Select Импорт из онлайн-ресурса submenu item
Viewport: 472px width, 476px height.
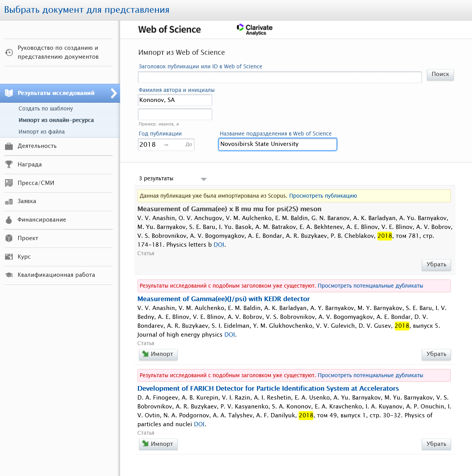pyautogui.click(x=56, y=120)
